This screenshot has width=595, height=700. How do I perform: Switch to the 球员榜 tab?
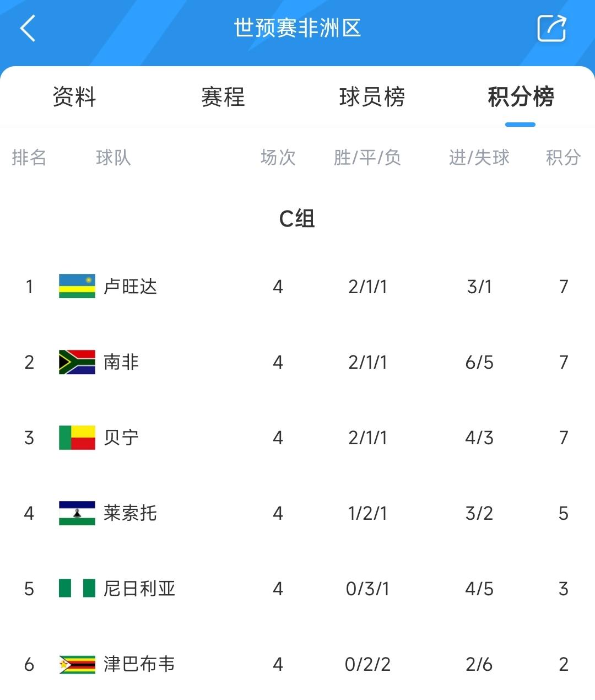coord(372,97)
